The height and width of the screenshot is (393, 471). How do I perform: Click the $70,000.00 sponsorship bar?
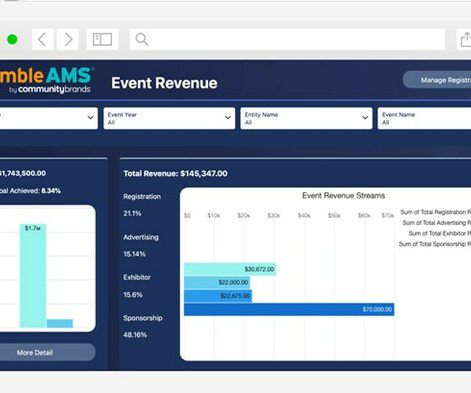click(x=289, y=309)
